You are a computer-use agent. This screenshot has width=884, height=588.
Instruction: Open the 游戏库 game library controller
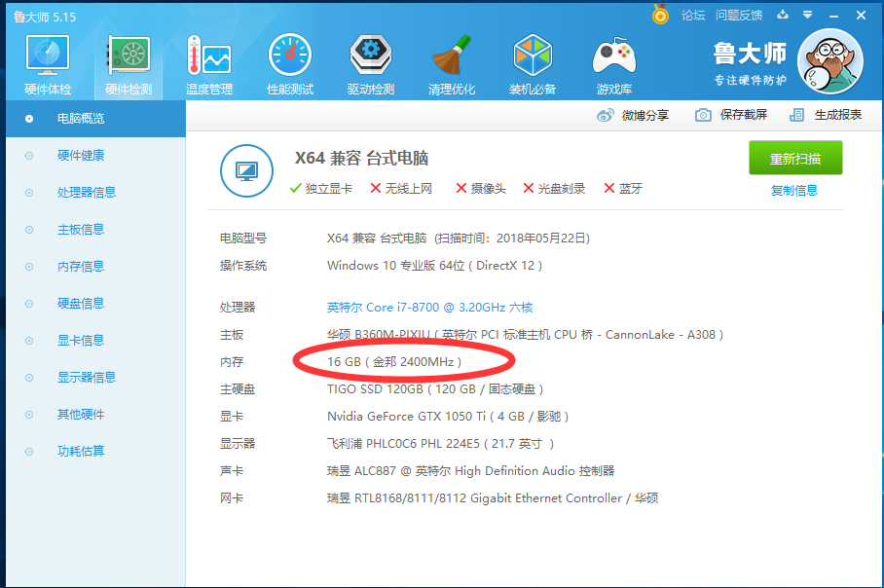pyautogui.click(x=614, y=65)
